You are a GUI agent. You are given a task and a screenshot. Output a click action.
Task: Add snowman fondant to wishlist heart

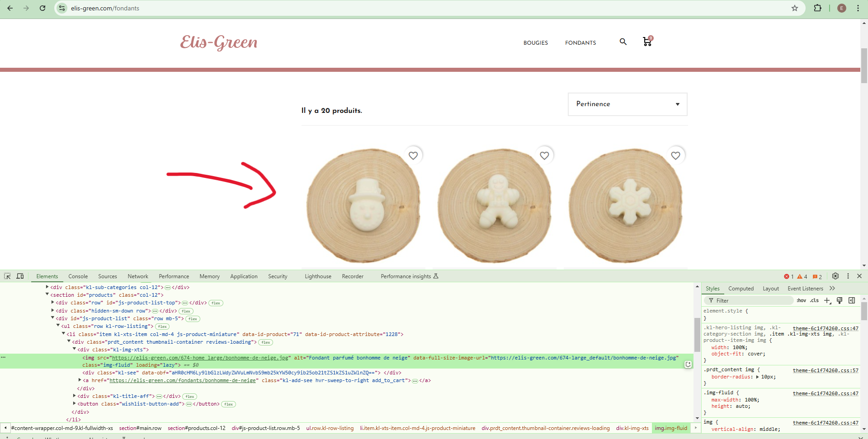(x=413, y=155)
